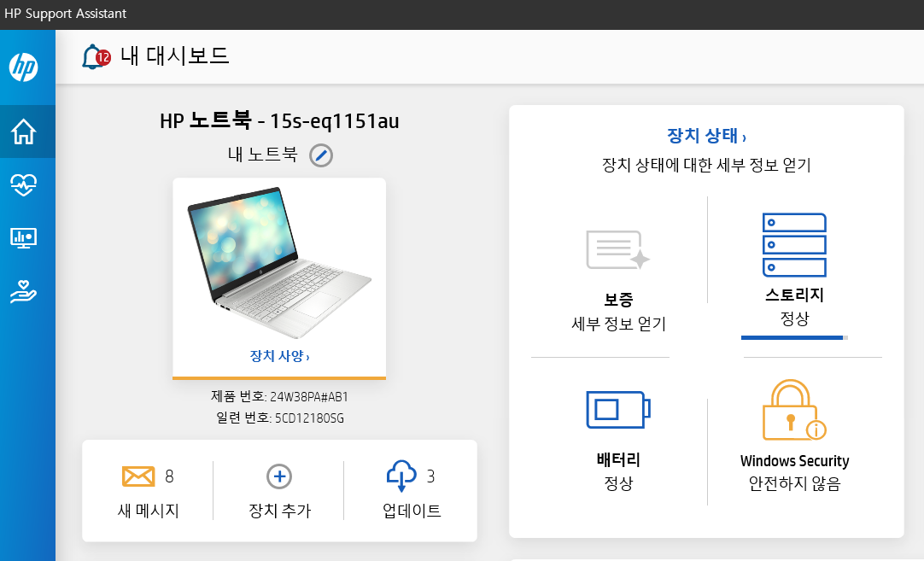The height and width of the screenshot is (561, 924).
Task: Click the 업데이트 label
Action: coord(412,511)
